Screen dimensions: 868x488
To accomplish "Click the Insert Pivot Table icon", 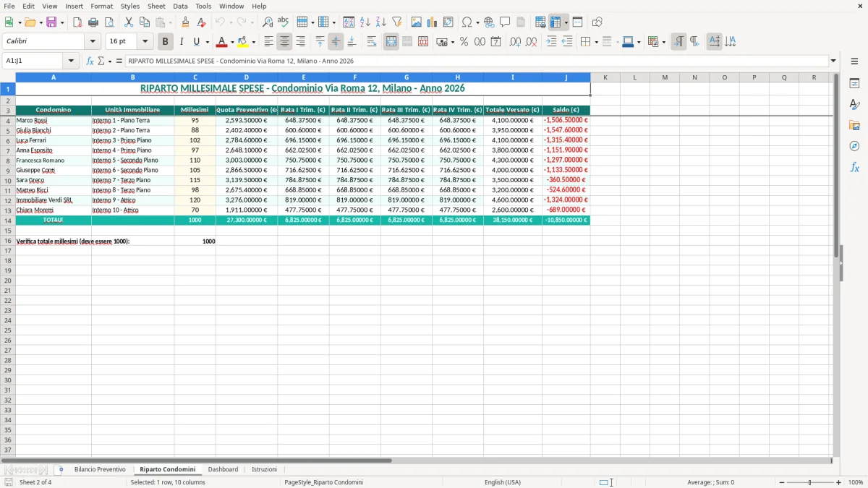I will click(448, 22).
